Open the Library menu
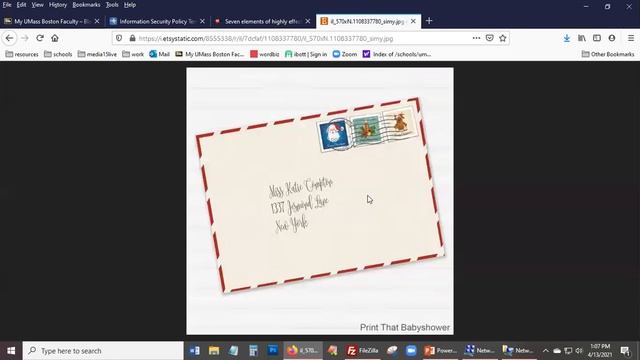Image resolution: width=640 pixels, height=360 pixels. tap(582, 38)
